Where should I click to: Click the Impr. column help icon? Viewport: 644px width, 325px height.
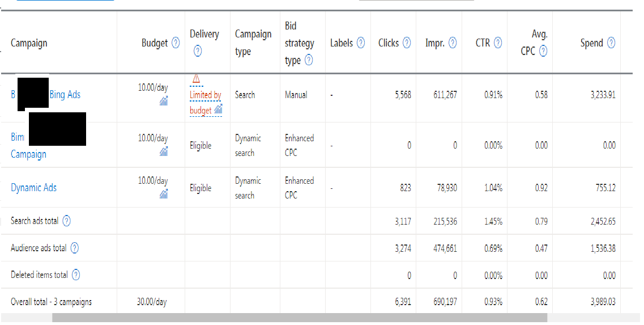coord(453,43)
